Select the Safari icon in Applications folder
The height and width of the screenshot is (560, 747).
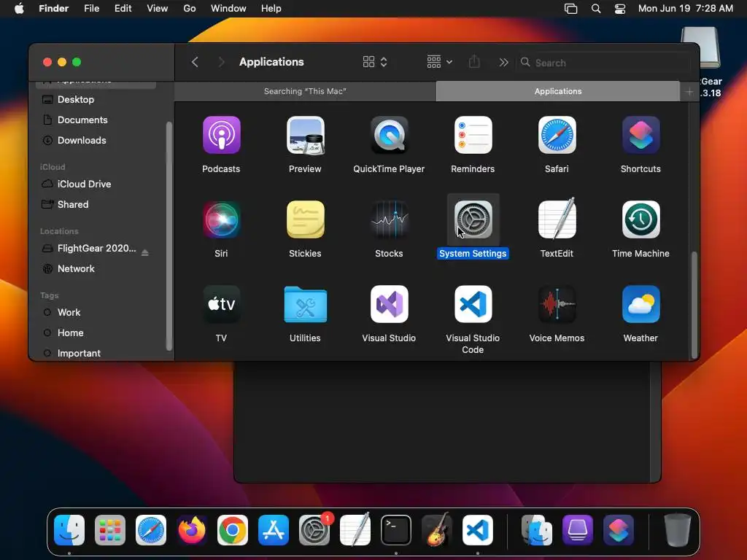point(557,135)
